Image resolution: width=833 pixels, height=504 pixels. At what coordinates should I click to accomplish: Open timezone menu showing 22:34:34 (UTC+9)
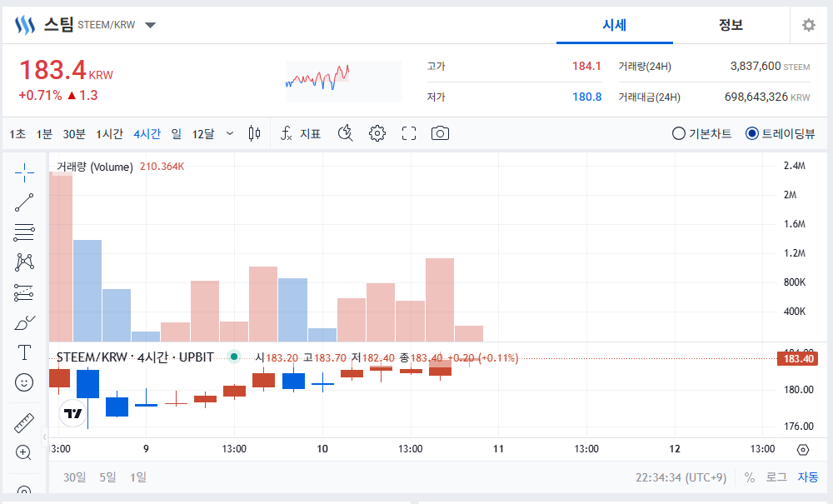coord(681,477)
